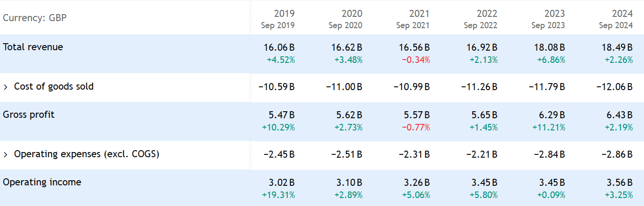Click the Total revenue row label
This screenshot has height=206, width=644.
tap(33, 47)
